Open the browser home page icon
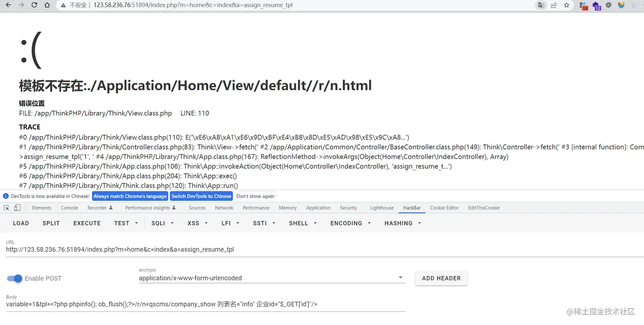 click(x=48, y=5)
